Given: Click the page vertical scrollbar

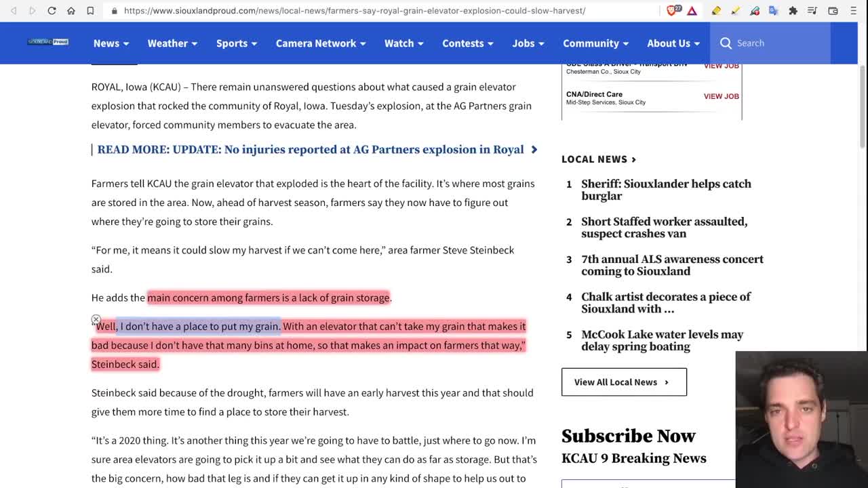Looking at the screenshot, I should point(863,105).
